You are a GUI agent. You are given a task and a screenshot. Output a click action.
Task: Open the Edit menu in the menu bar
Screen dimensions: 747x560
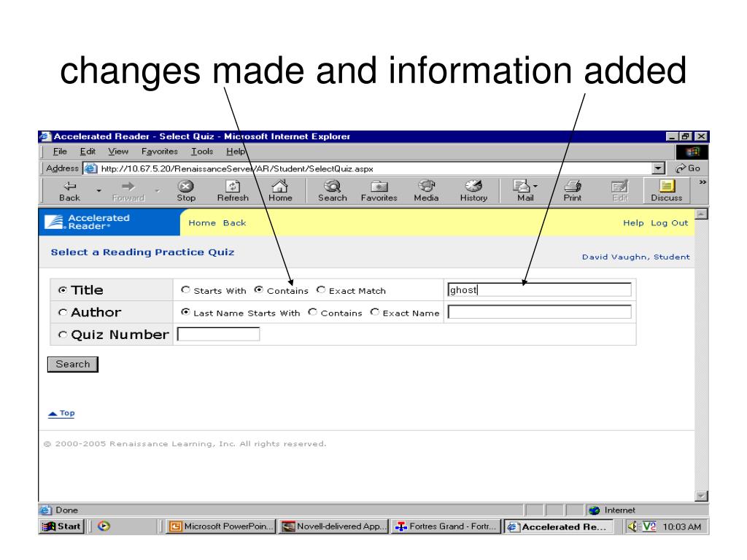point(88,152)
